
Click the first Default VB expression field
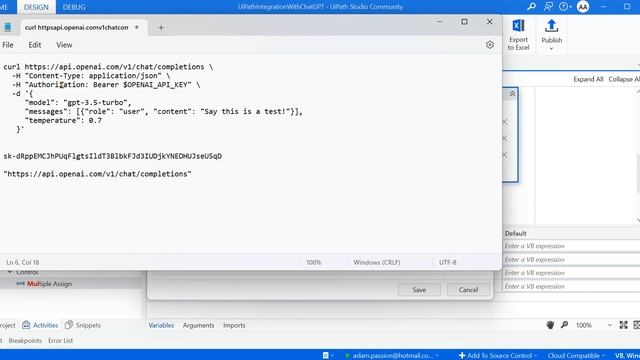coord(571,246)
